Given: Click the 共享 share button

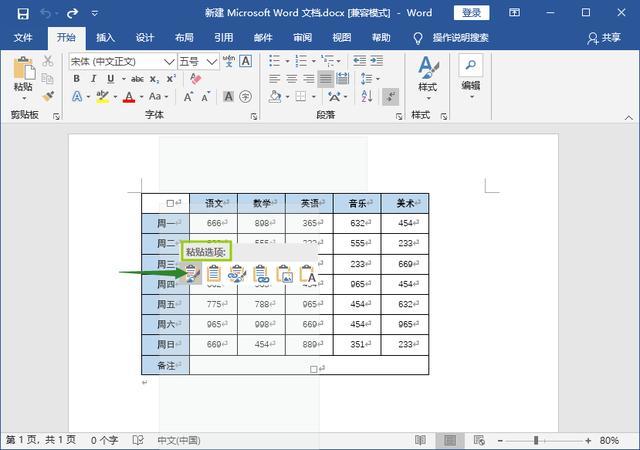Looking at the screenshot, I should (604, 38).
